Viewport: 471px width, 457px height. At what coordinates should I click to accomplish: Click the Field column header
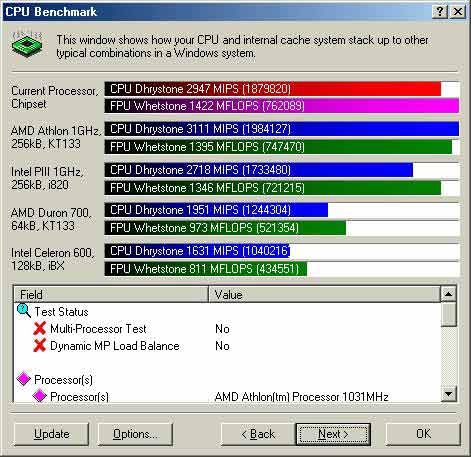[111, 294]
